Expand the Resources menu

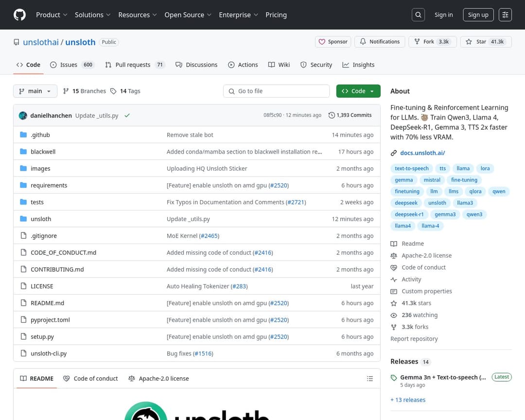(137, 15)
